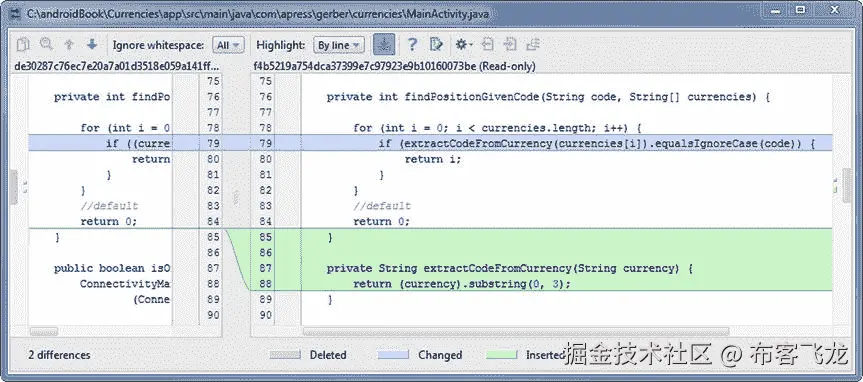
Task: Click left revision hash de30287c76ec label
Action: 117,66
